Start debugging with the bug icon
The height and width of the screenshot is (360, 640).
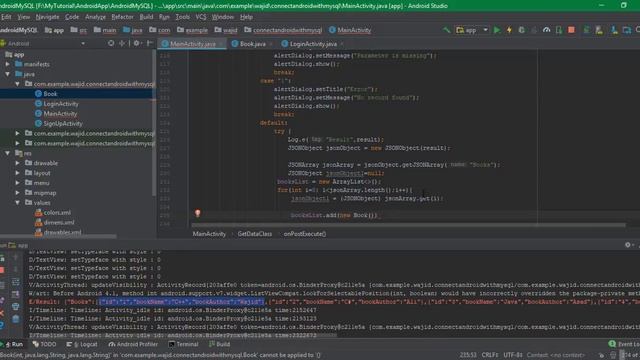(521, 30)
